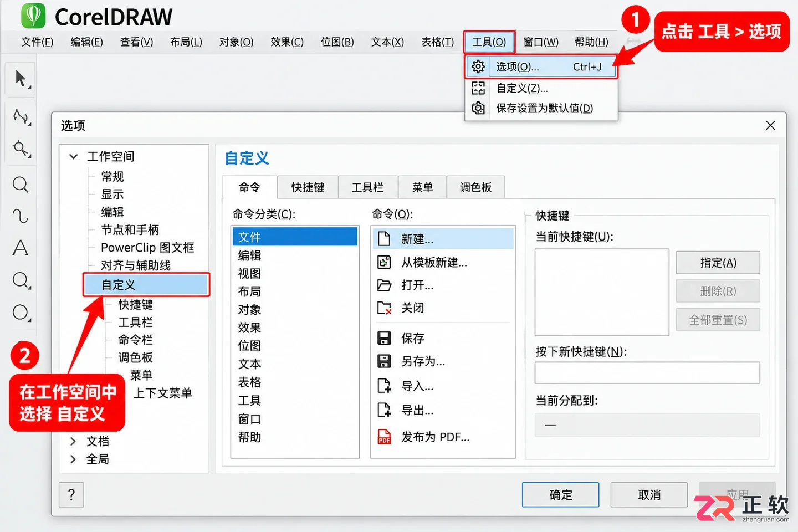798x532 pixels.
Task: Open the 文件(F) menu
Action: coord(37,42)
